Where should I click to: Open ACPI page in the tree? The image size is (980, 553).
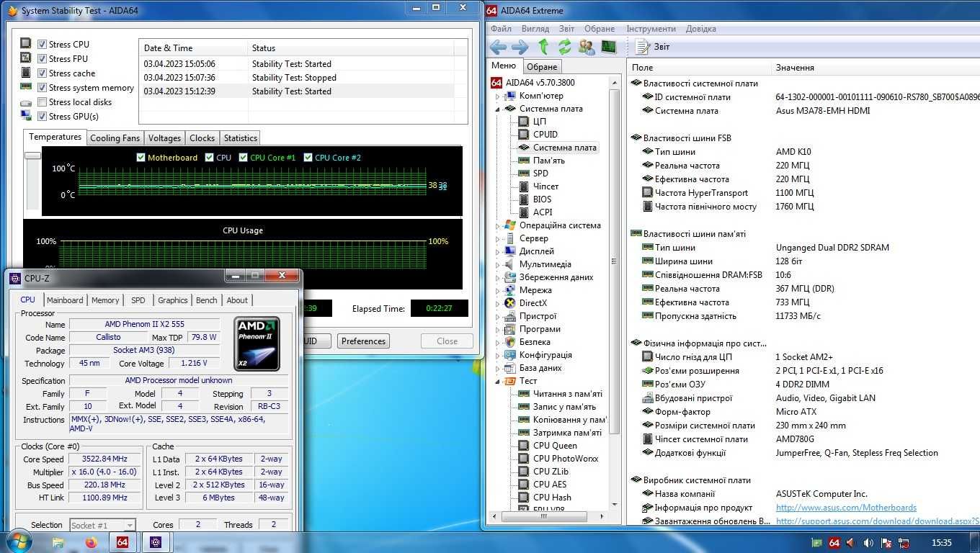543,212
